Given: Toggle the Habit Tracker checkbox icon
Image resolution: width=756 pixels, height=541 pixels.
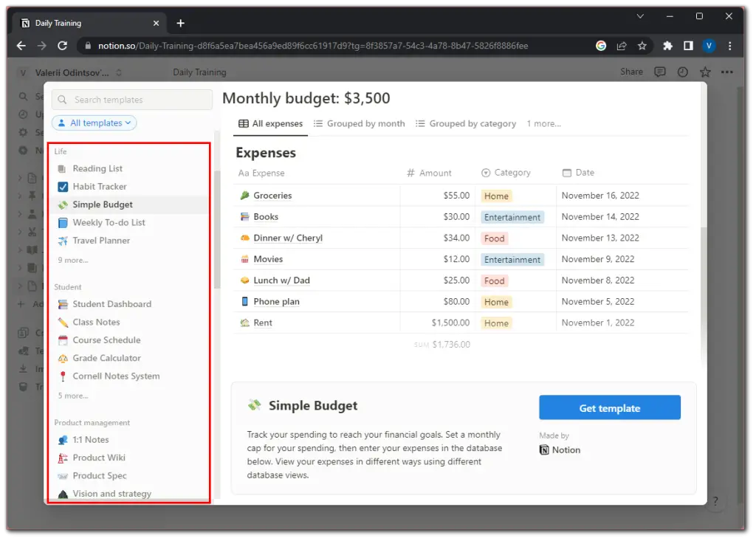Looking at the screenshot, I should tap(63, 186).
